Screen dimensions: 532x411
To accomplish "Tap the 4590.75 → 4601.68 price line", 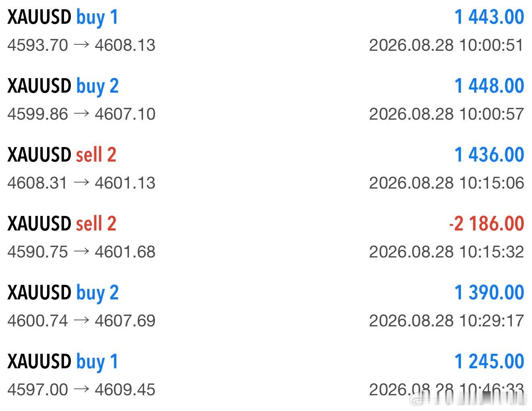I will point(81,252).
